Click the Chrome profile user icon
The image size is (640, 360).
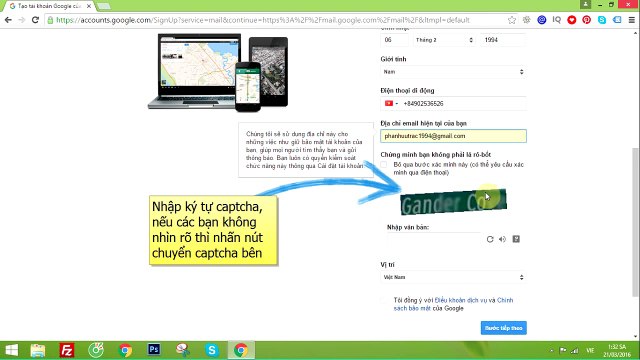click(585, 4)
